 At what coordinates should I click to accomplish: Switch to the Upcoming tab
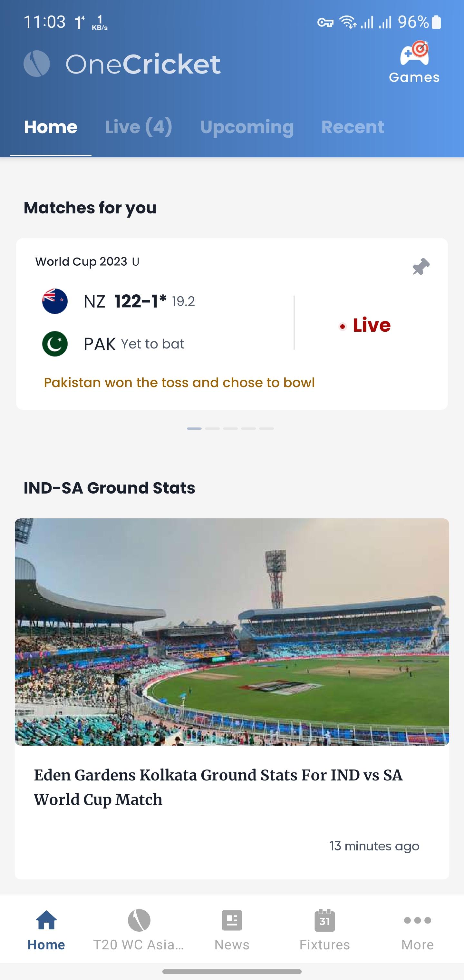247,127
